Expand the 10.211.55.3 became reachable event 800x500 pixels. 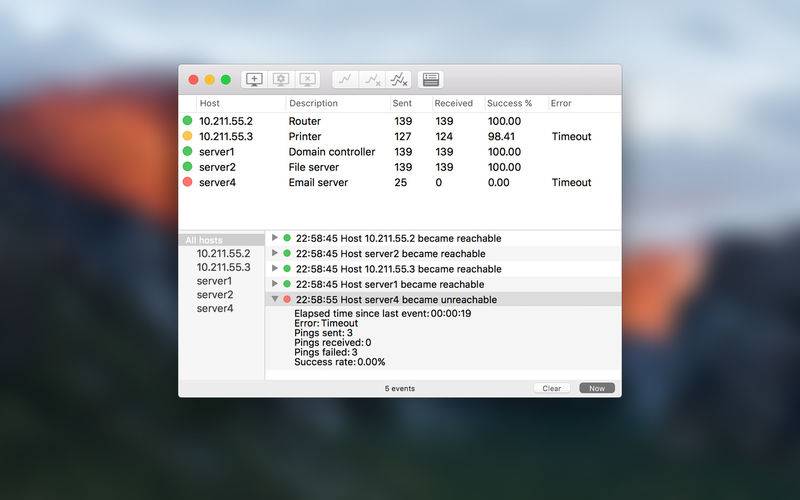[274, 268]
